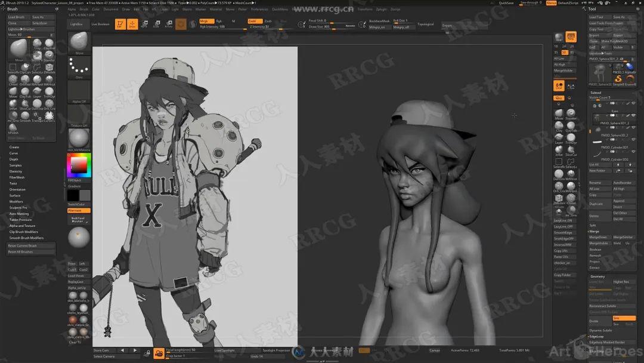Toggle visibility eye of PM3D_Cylinder3D1 subtool

[633, 140]
